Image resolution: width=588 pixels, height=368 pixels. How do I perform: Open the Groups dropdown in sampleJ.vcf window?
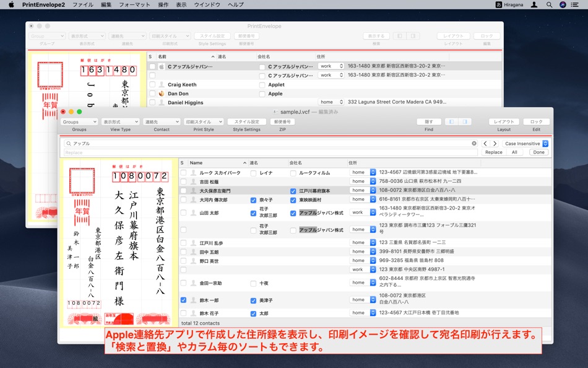pos(79,121)
